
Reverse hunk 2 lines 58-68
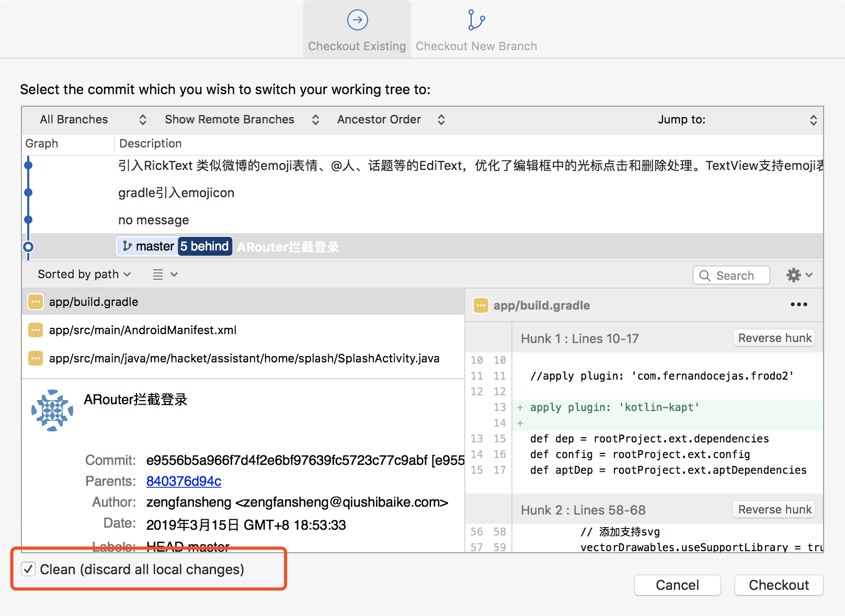pos(774,509)
